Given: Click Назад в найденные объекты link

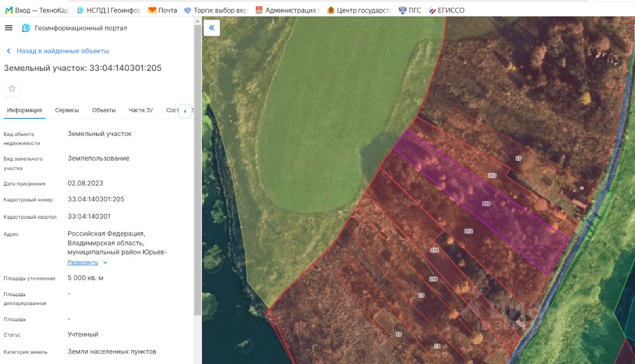Looking at the screenshot, I should pos(63,51).
